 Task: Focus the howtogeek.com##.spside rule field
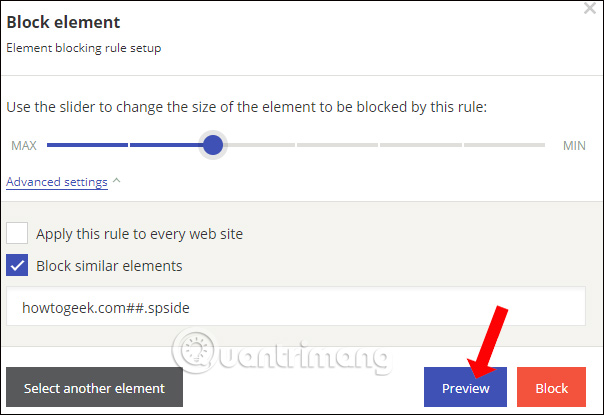[295, 308]
